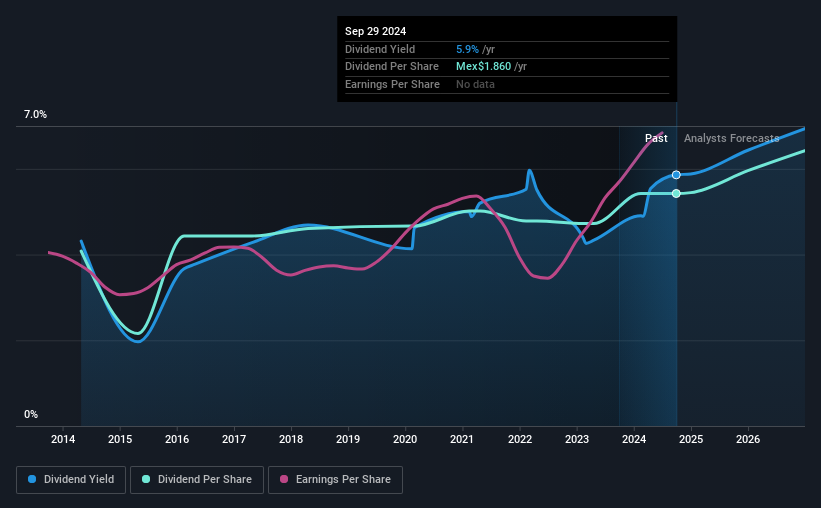Viewport: 821px width, 508px height.
Task: Click the 2019 x-axis label
Action: pyautogui.click(x=348, y=439)
